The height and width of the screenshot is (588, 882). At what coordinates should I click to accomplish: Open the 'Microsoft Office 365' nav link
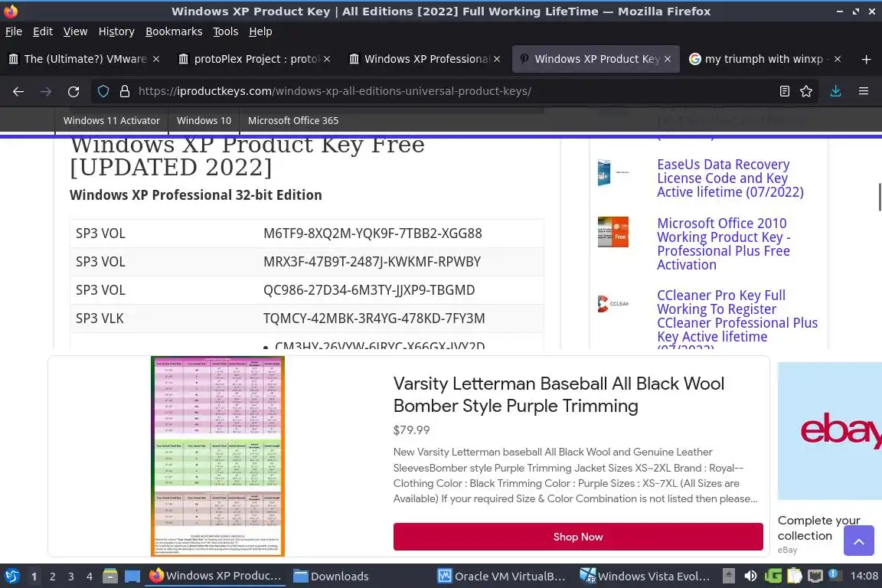pyautogui.click(x=293, y=120)
